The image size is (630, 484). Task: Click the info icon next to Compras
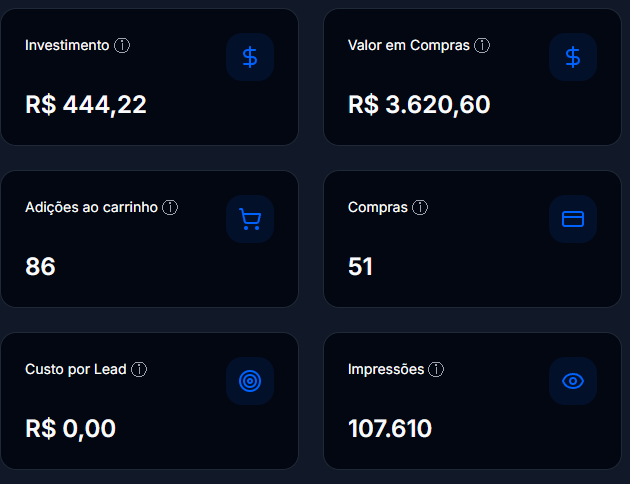tap(420, 208)
